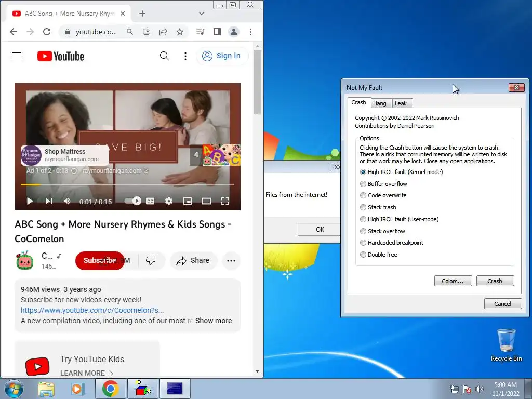Open Chrome three-dot menu

[x=250, y=32]
